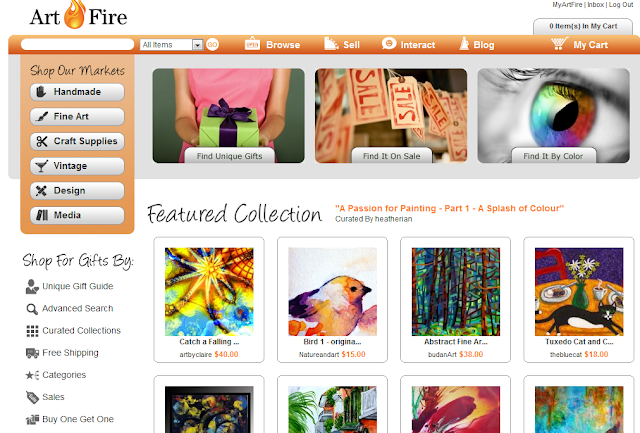
Task: Click the Log Out link
Action: point(621,5)
